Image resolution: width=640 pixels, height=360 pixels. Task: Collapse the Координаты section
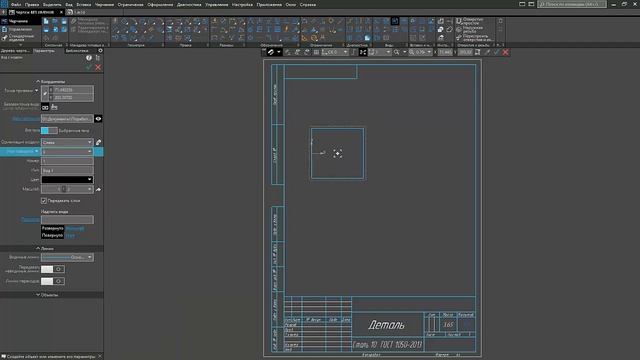coord(51,82)
